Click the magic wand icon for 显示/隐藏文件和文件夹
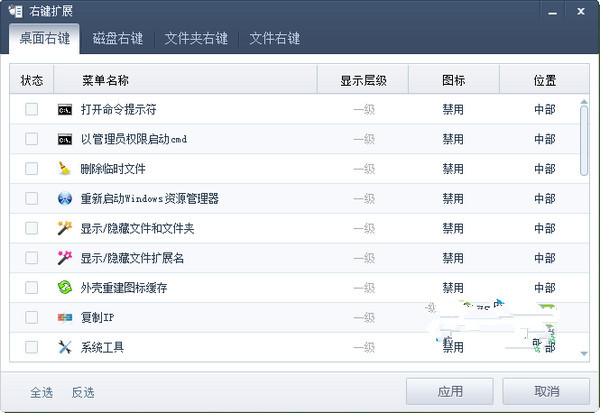This screenshot has width=600, height=413. click(x=65, y=228)
